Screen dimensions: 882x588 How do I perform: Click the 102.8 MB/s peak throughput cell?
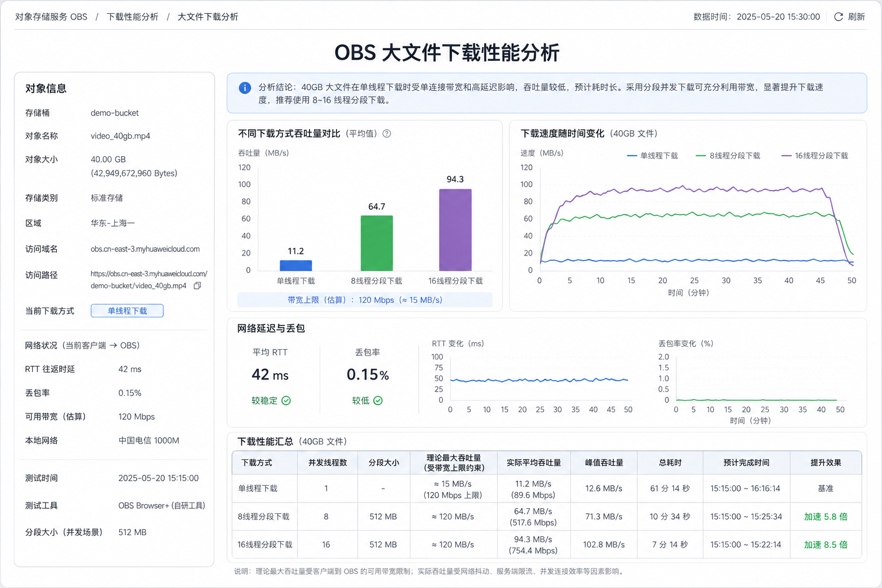[x=604, y=544]
